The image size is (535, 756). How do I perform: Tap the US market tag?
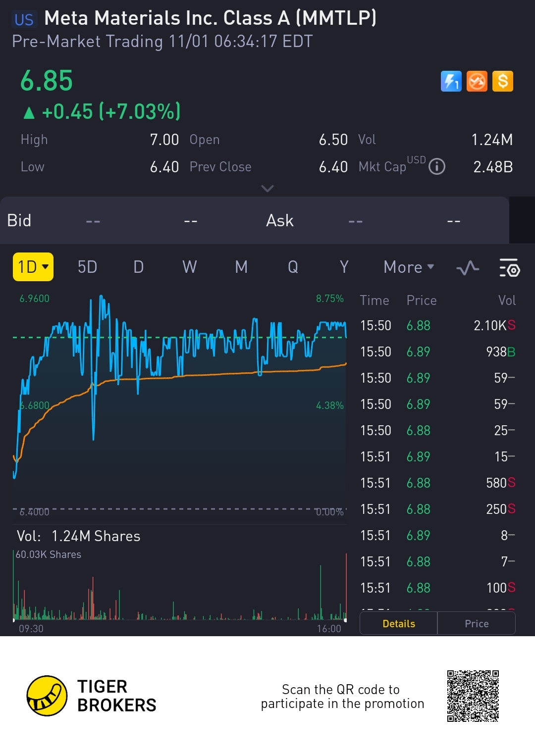(x=24, y=20)
